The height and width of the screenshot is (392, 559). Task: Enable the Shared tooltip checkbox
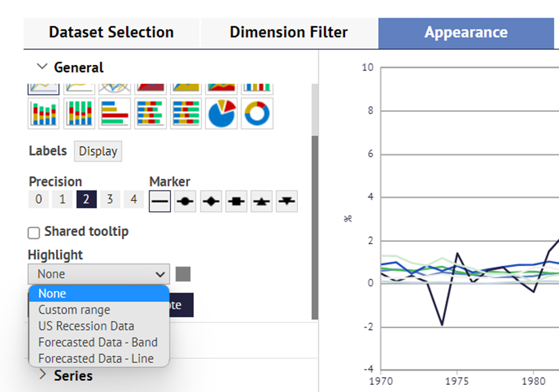tap(34, 233)
